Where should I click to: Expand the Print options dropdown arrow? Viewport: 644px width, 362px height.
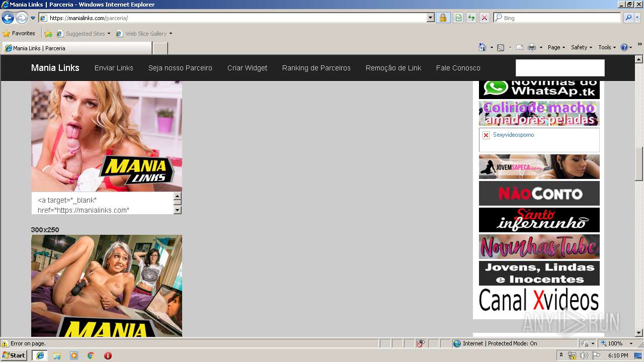pyautogui.click(x=541, y=47)
